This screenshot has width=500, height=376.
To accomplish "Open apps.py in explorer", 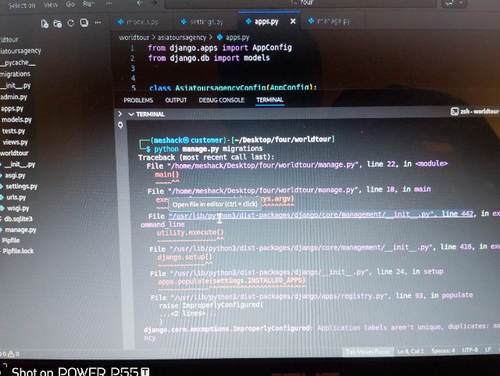I will 12,109.
